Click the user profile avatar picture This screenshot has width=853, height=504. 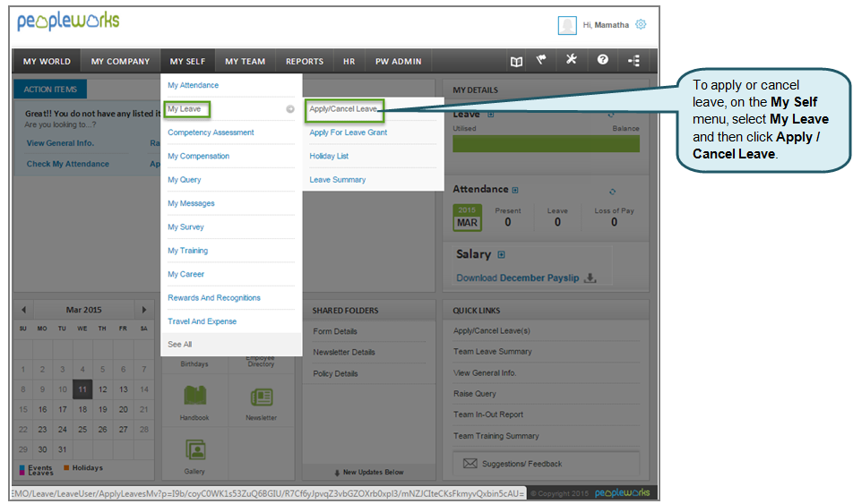click(x=567, y=25)
